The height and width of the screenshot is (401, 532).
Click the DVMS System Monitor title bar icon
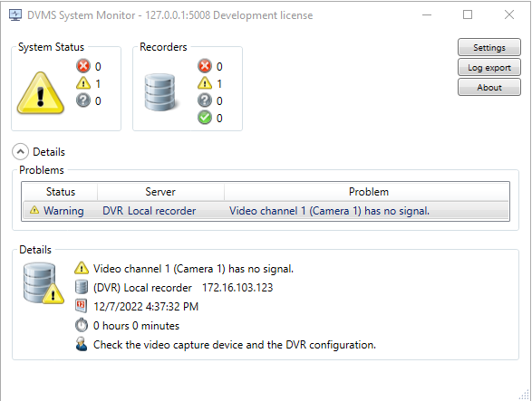click(x=15, y=14)
